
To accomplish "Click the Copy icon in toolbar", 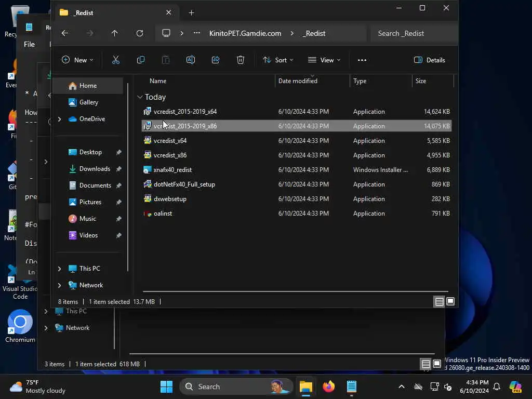I will 140,60.
